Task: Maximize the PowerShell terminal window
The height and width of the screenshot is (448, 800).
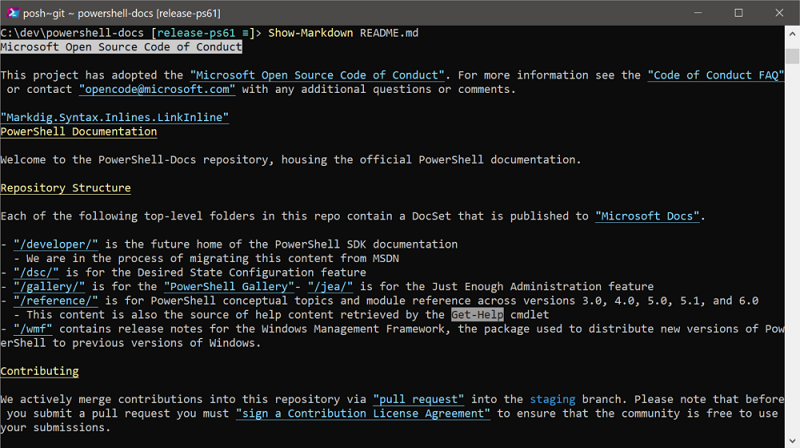Action: 738,13
